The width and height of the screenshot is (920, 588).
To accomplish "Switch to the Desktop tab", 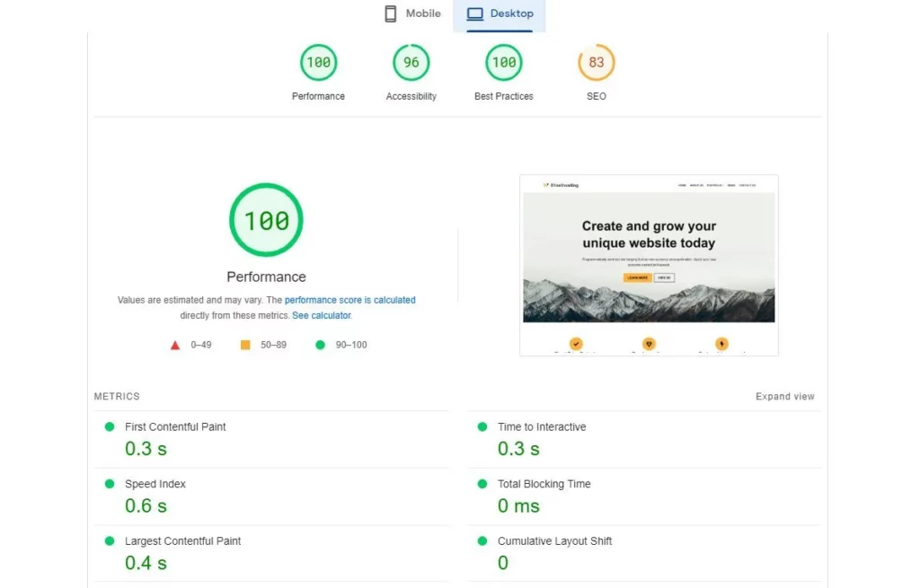I will pyautogui.click(x=500, y=13).
